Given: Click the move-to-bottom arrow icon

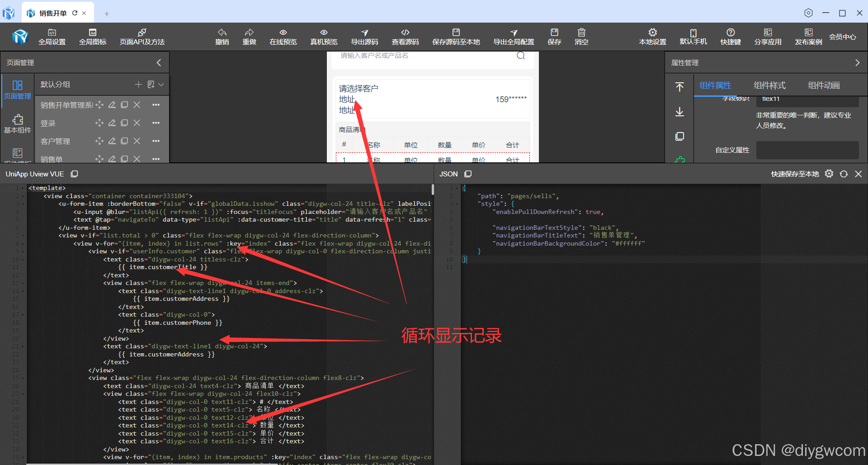Looking at the screenshot, I should coord(679,112).
